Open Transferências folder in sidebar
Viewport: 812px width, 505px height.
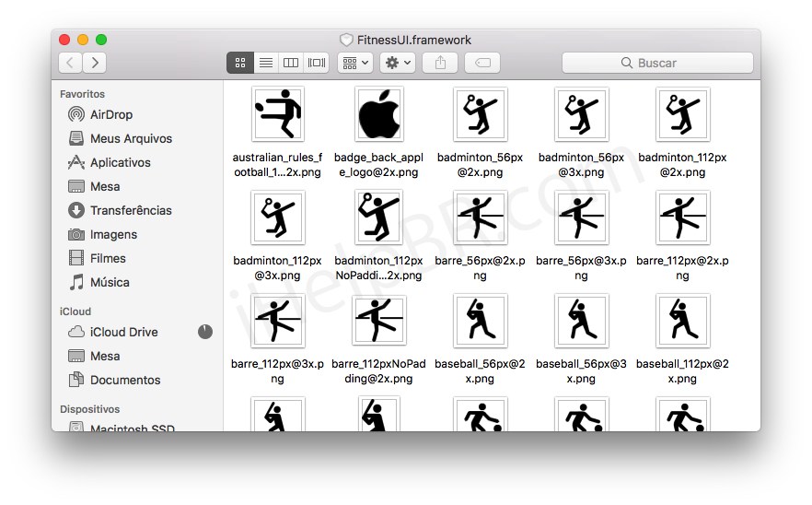point(130,210)
